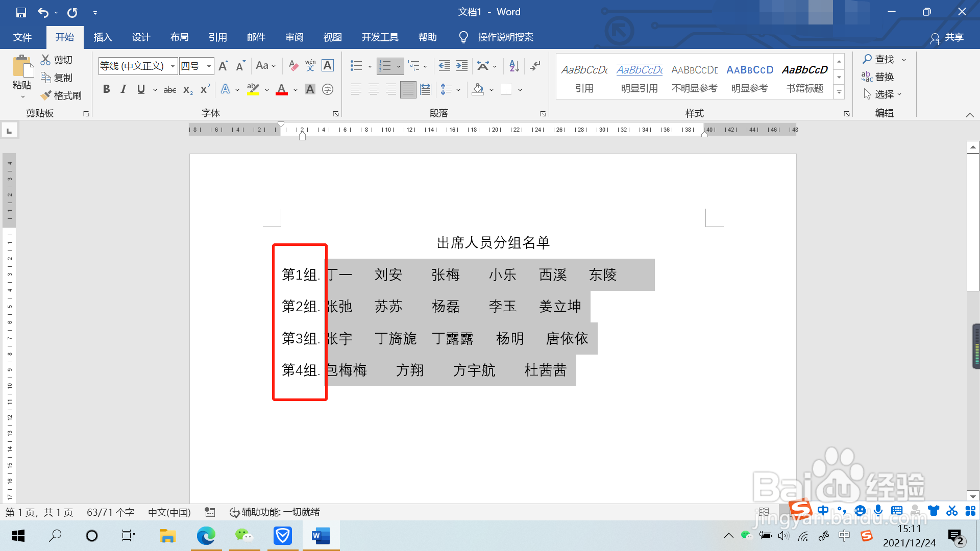Open Microsoft Edge from the taskbar
The height and width of the screenshot is (551, 980).
coord(206,536)
